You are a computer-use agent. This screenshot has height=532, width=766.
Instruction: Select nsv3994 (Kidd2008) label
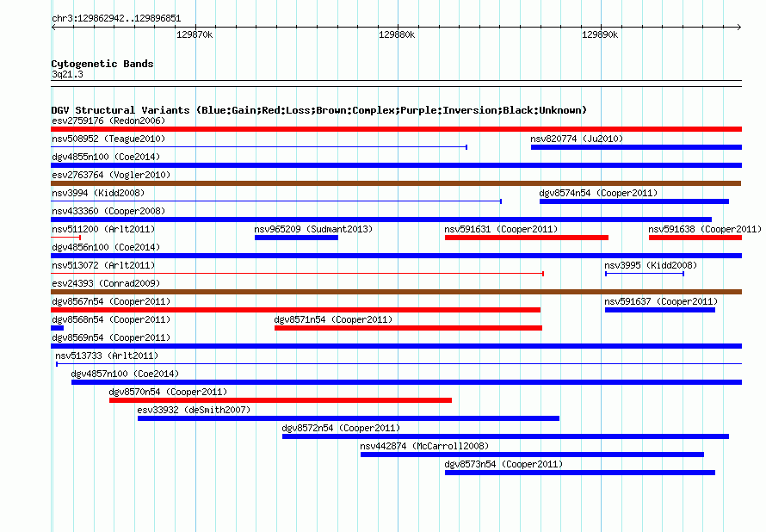(x=98, y=193)
